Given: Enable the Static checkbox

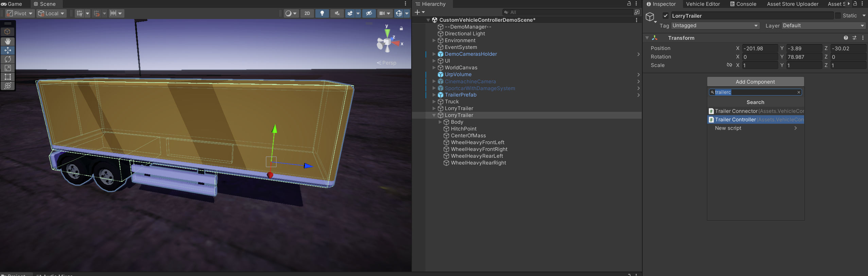Looking at the screenshot, I should (x=838, y=16).
